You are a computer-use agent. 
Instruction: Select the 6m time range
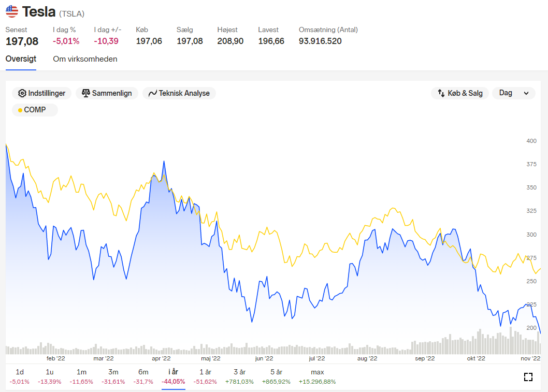pyautogui.click(x=143, y=376)
